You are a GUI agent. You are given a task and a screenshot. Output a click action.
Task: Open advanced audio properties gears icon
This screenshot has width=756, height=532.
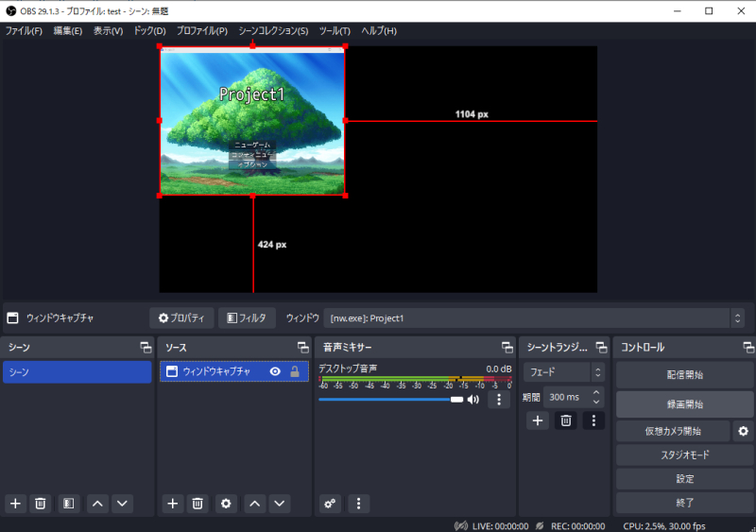pos(330,504)
